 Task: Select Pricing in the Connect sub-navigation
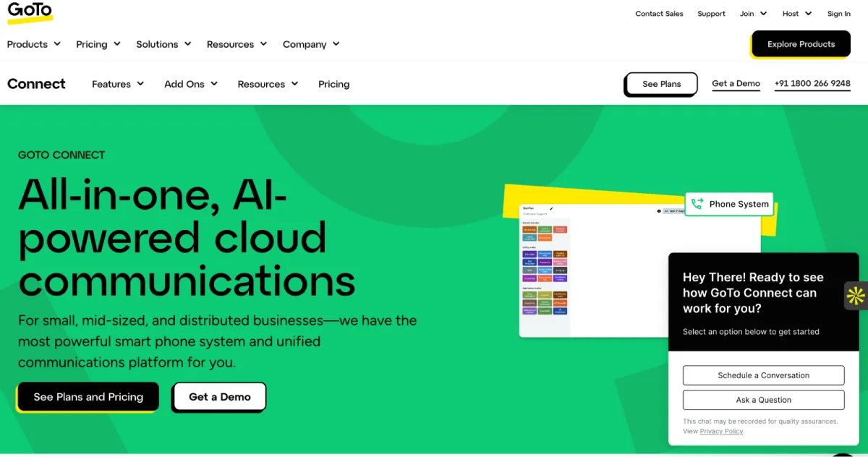[x=333, y=84]
